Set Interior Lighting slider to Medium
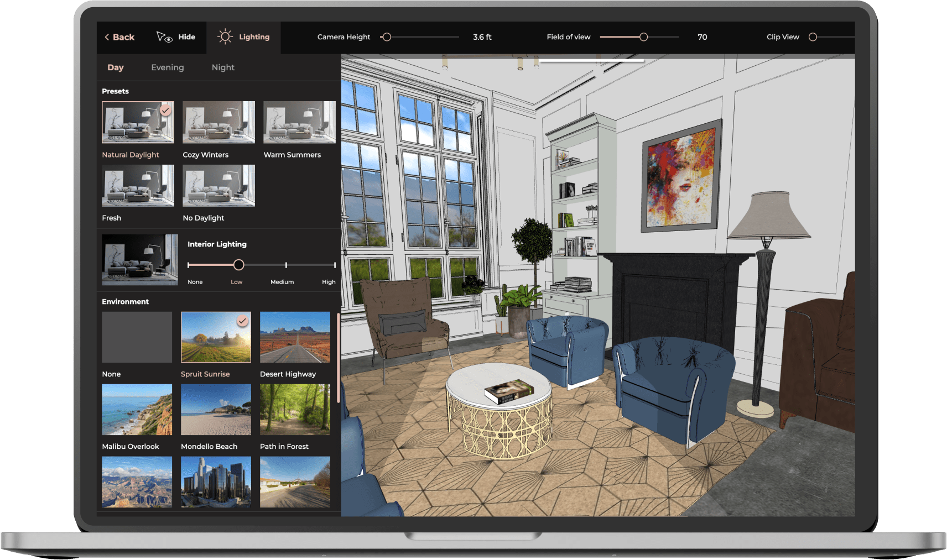 [x=286, y=265]
